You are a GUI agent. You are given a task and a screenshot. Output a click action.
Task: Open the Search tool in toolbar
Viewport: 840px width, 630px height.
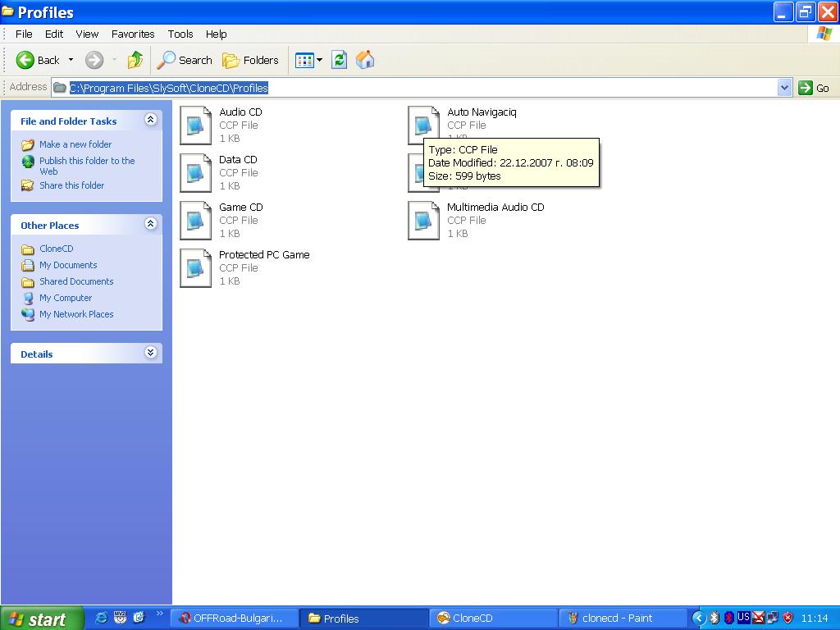(185, 60)
